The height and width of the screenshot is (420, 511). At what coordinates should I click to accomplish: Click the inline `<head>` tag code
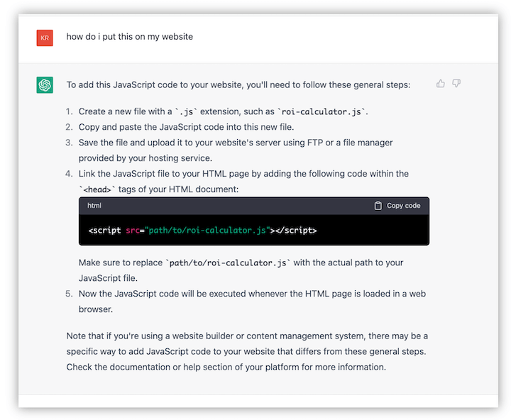99,189
